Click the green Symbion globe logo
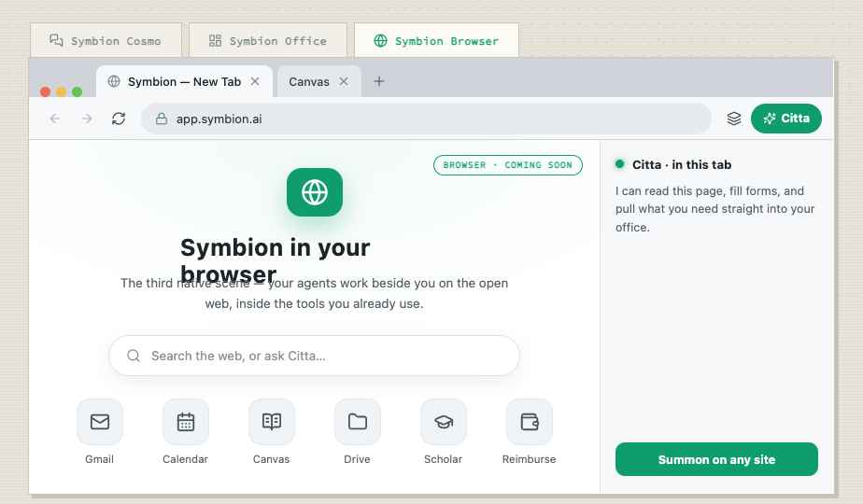863x504 pixels. (314, 192)
